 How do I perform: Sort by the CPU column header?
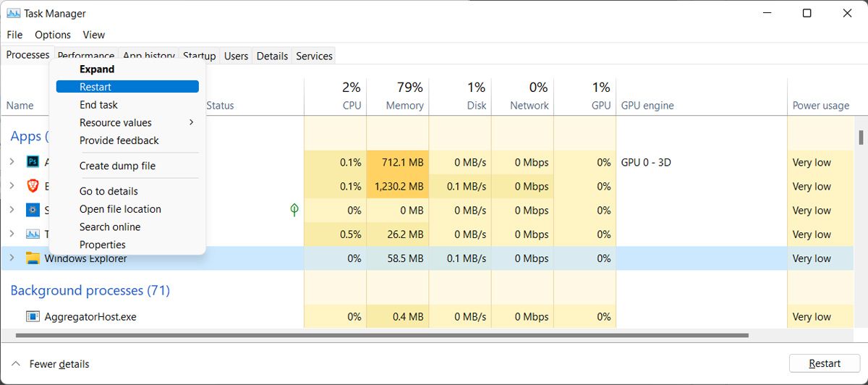335,96
